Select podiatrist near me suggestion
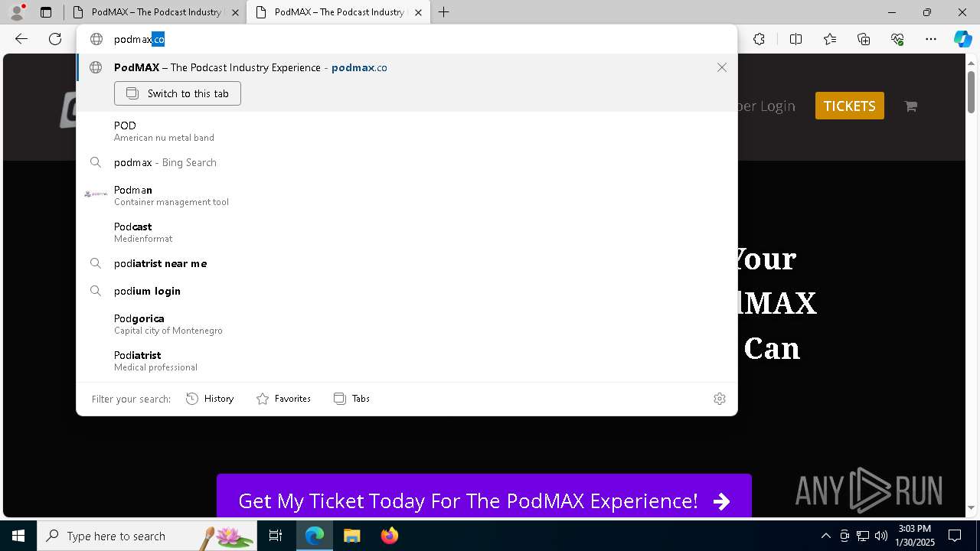Screen dimensions: 980x551 407,263
